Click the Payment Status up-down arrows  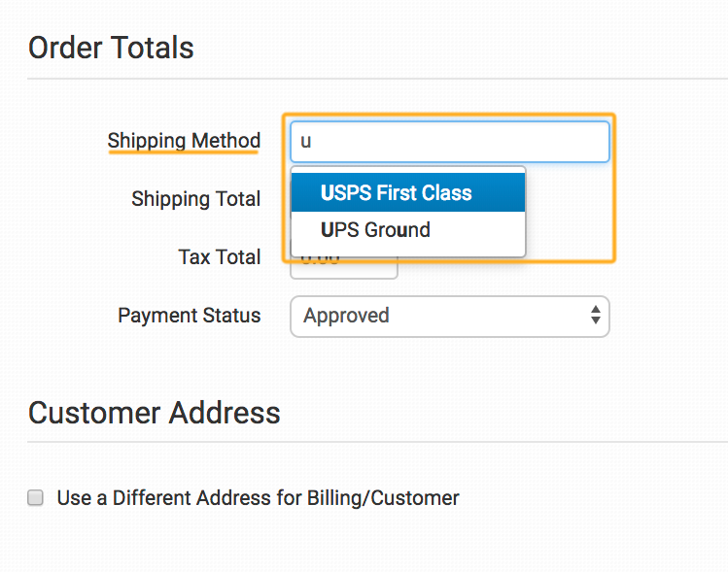(596, 316)
